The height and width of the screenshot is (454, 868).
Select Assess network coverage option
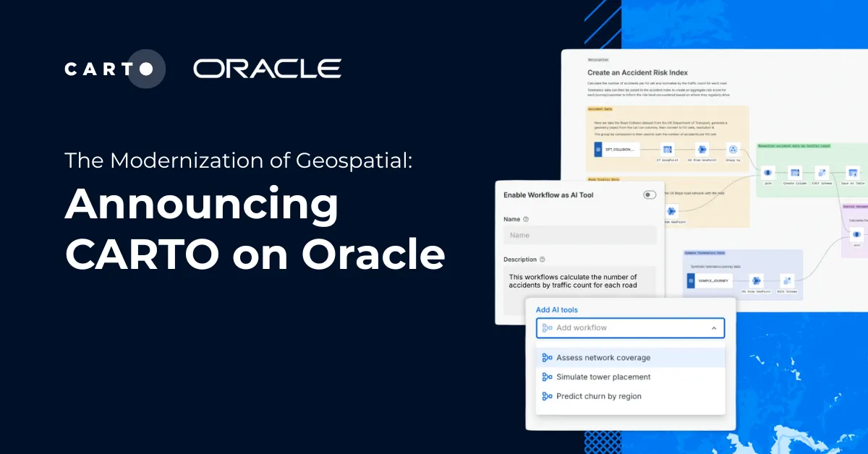pyautogui.click(x=603, y=357)
